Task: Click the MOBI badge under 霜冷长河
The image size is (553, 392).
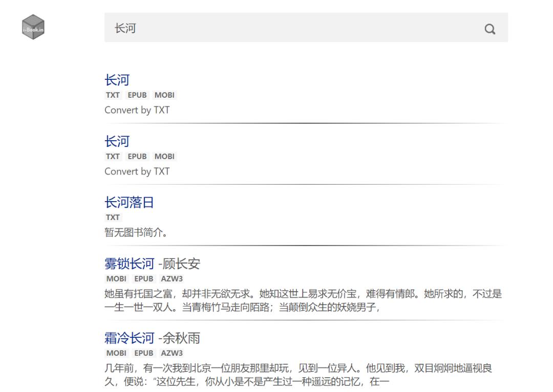Action: click(116, 353)
